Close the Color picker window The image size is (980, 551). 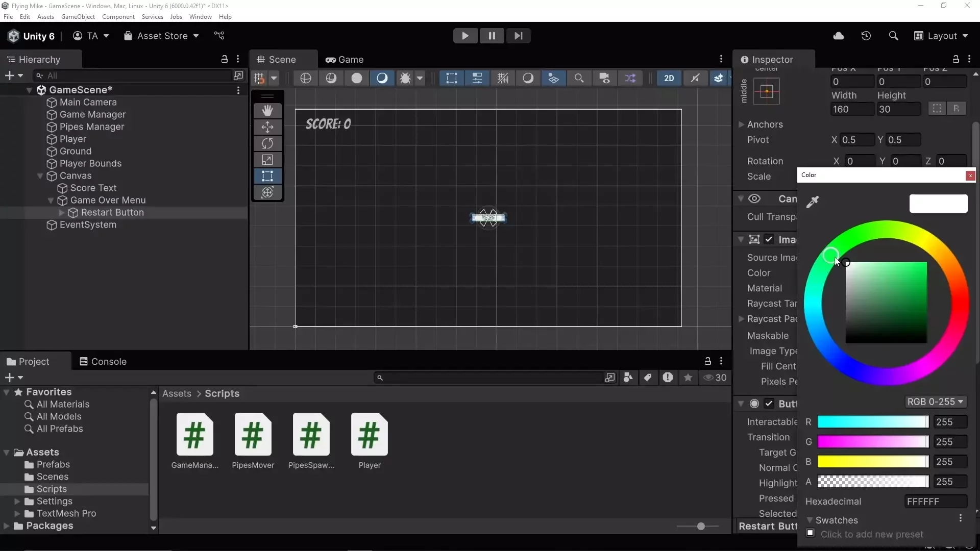click(x=970, y=176)
